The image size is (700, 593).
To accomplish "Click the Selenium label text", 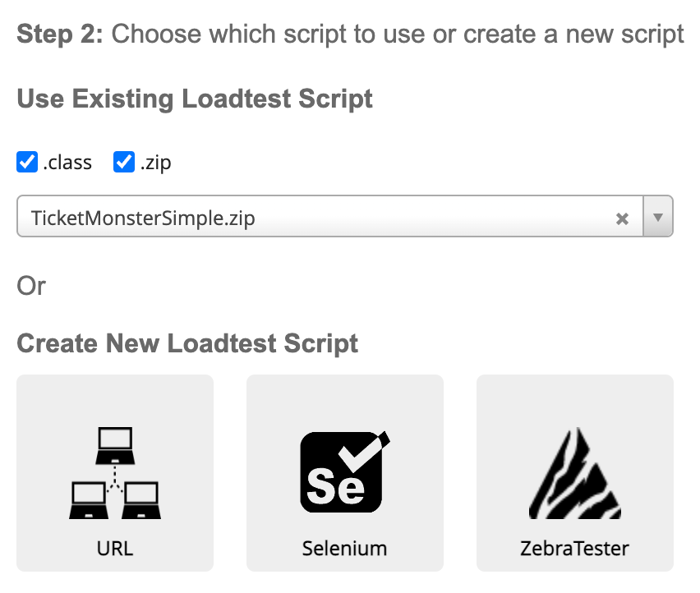I will point(344,549).
